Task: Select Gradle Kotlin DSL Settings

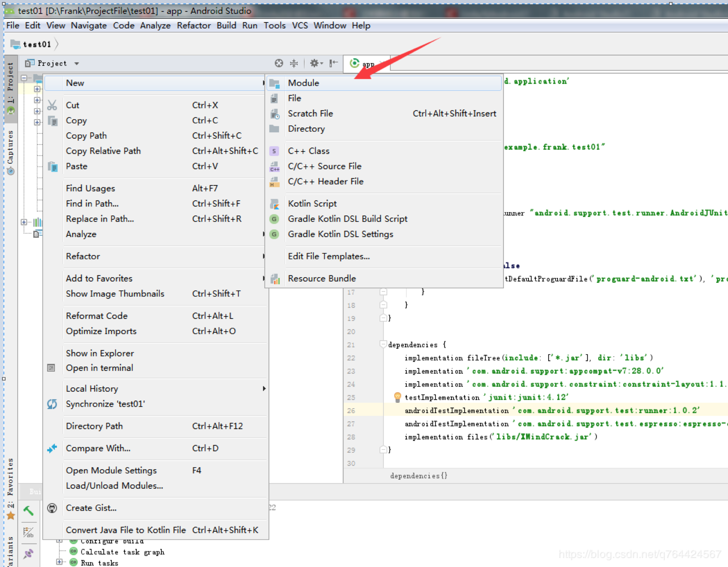Action: (384, 234)
